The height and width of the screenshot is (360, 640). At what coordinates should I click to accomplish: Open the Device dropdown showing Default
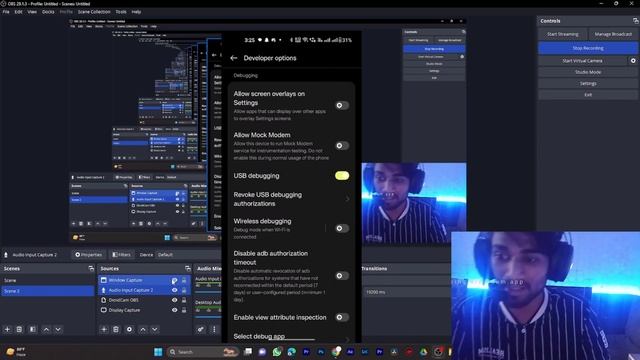(190, 255)
